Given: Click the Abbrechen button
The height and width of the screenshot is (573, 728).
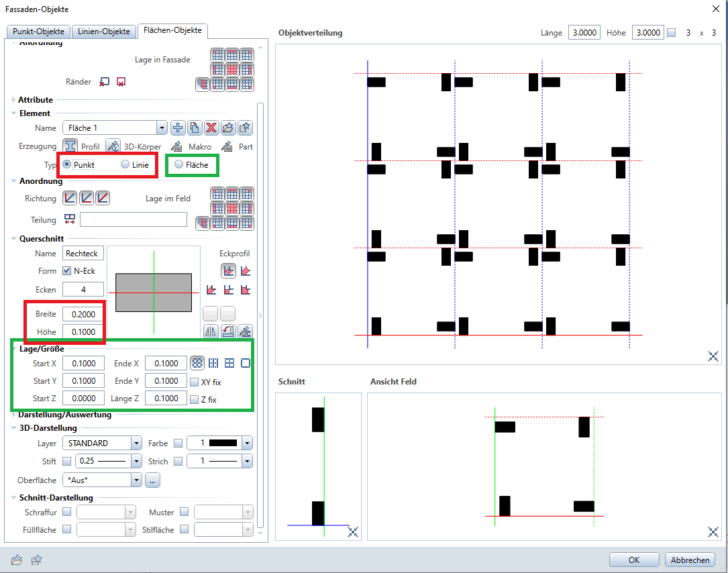Looking at the screenshot, I should pyautogui.click(x=690, y=560).
